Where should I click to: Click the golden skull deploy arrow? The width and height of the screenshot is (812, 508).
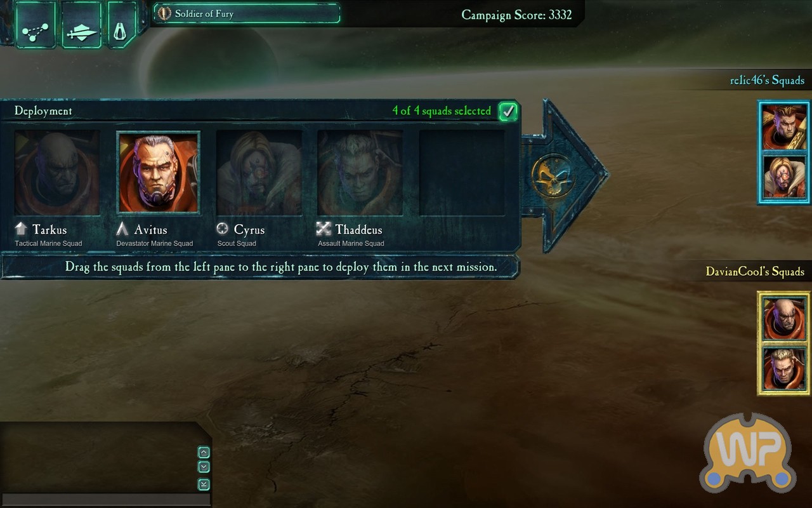click(x=553, y=175)
